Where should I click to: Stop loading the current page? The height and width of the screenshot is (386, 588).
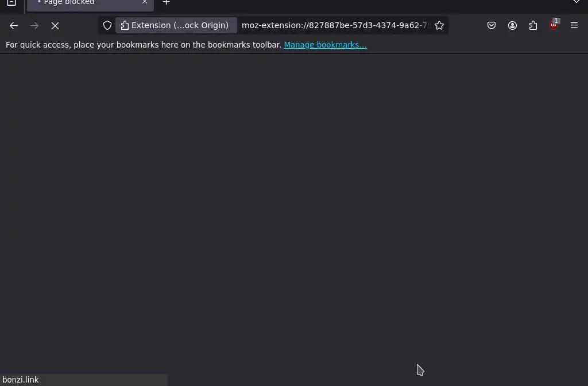(x=55, y=25)
